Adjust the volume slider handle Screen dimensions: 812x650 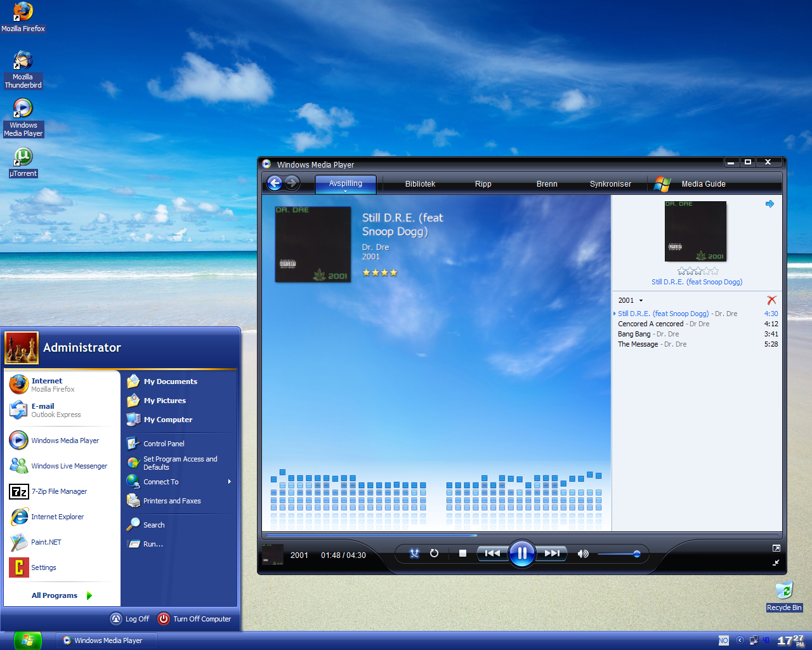coord(637,554)
